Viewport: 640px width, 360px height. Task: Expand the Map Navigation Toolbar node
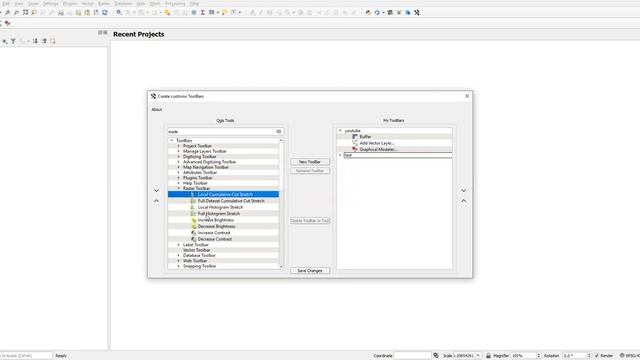point(178,167)
